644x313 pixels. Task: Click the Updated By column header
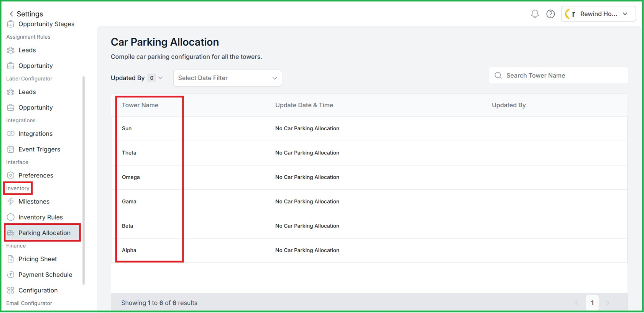(x=509, y=105)
